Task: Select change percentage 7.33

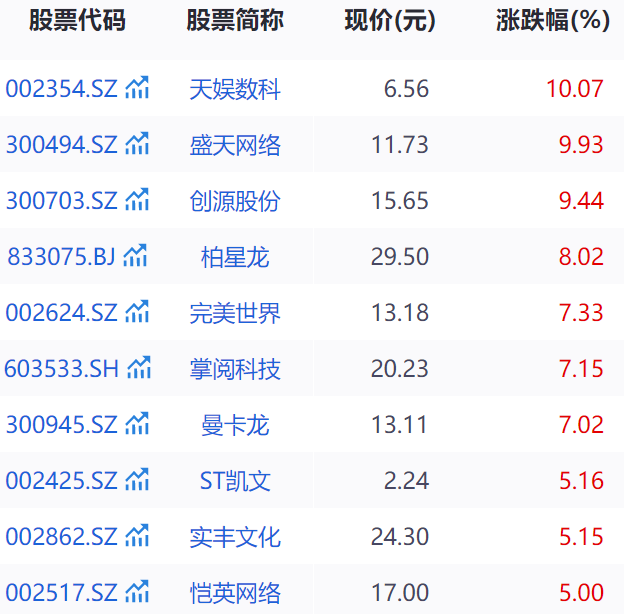Action: pyautogui.click(x=581, y=313)
